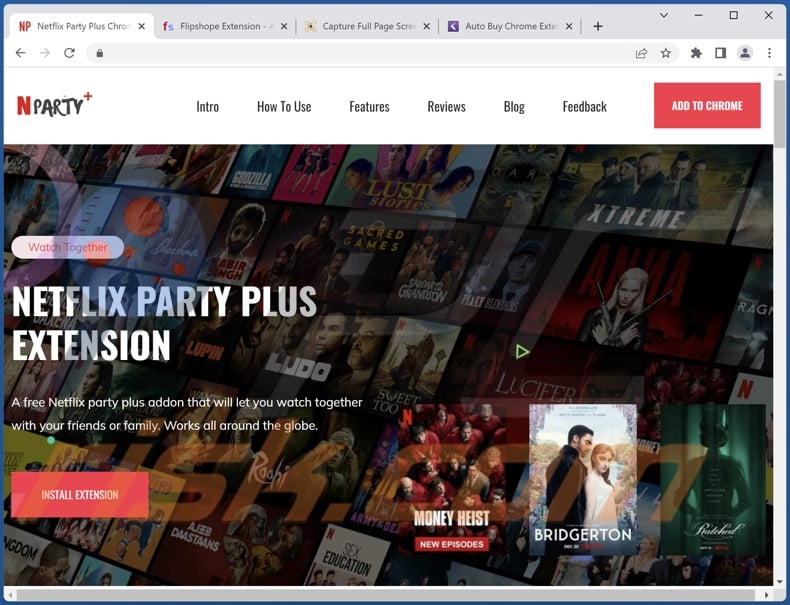Open the Feedback link
790x605 pixels.
(584, 107)
